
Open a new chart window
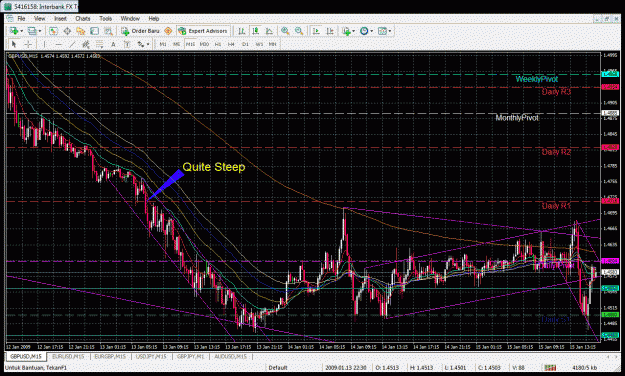tap(14, 31)
